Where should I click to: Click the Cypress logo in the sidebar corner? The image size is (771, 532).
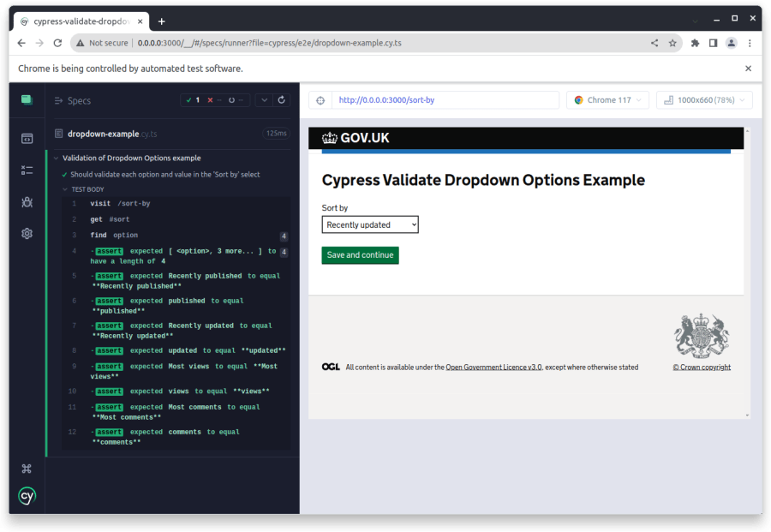point(26,496)
